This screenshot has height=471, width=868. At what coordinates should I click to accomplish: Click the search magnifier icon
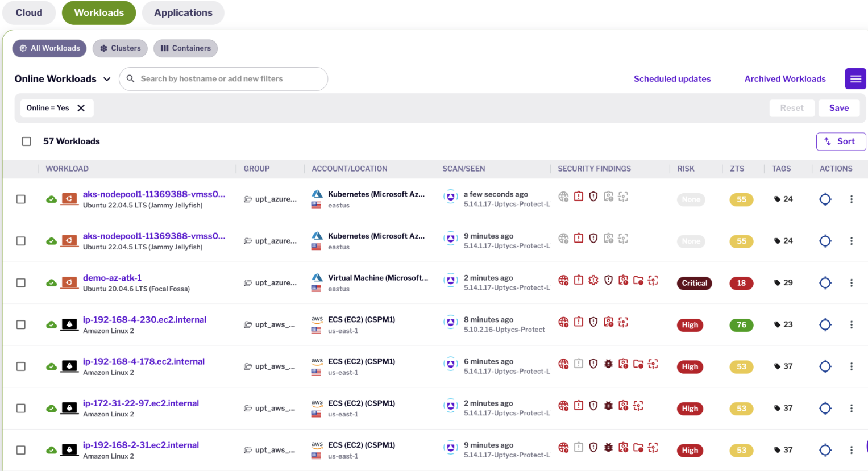pyautogui.click(x=130, y=79)
